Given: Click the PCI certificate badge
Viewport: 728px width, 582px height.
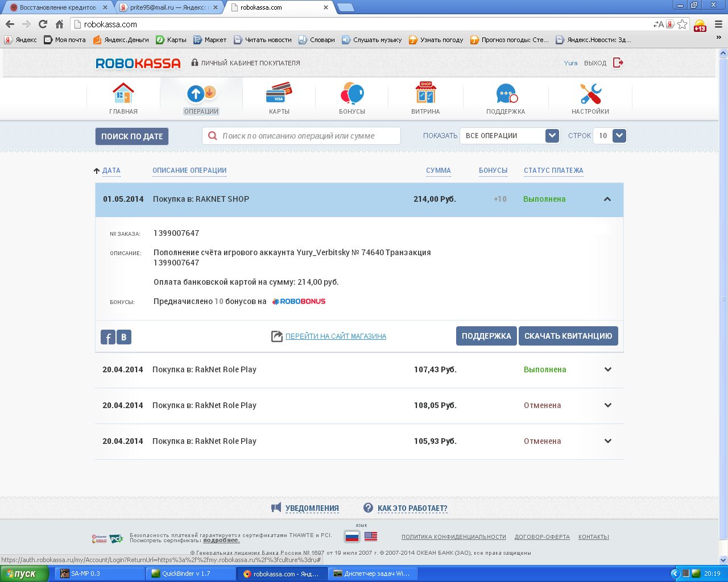Looking at the screenshot, I should pyautogui.click(x=116, y=538).
